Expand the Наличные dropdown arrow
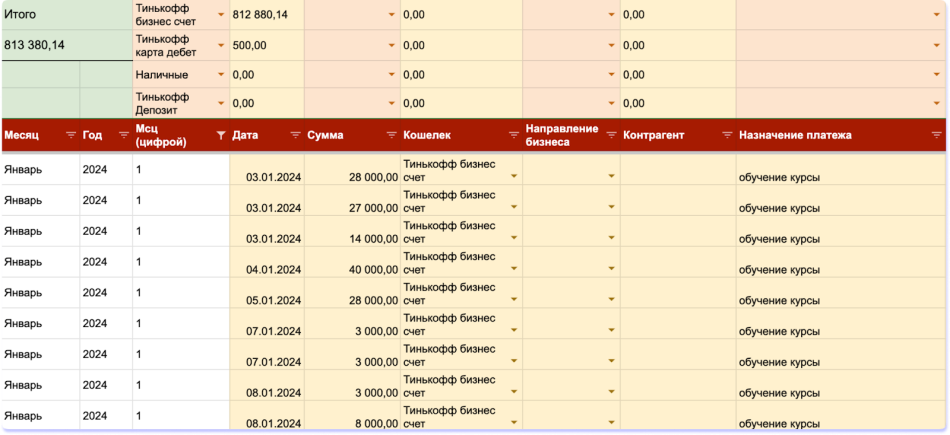 pos(220,75)
